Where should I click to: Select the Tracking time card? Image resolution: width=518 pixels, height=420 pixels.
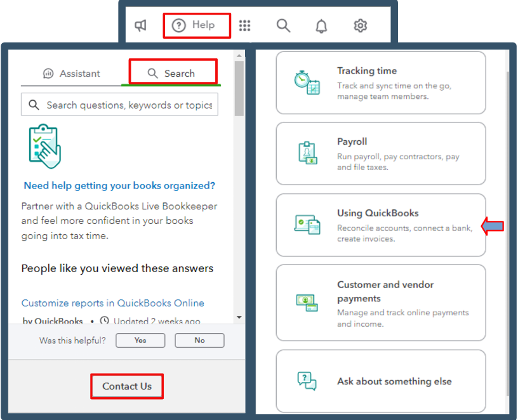coord(381,83)
